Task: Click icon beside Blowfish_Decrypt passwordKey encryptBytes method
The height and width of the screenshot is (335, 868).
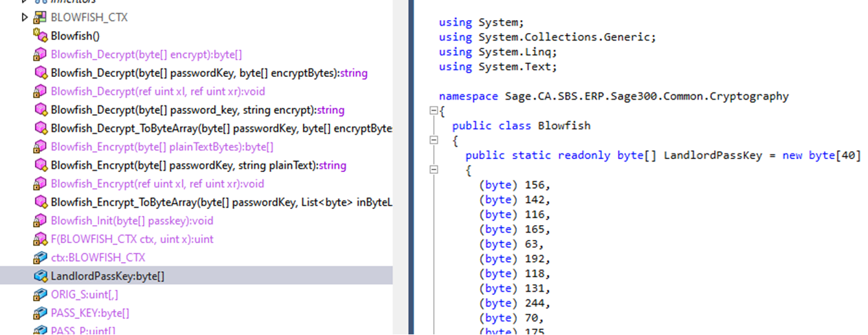Action: point(40,73)
